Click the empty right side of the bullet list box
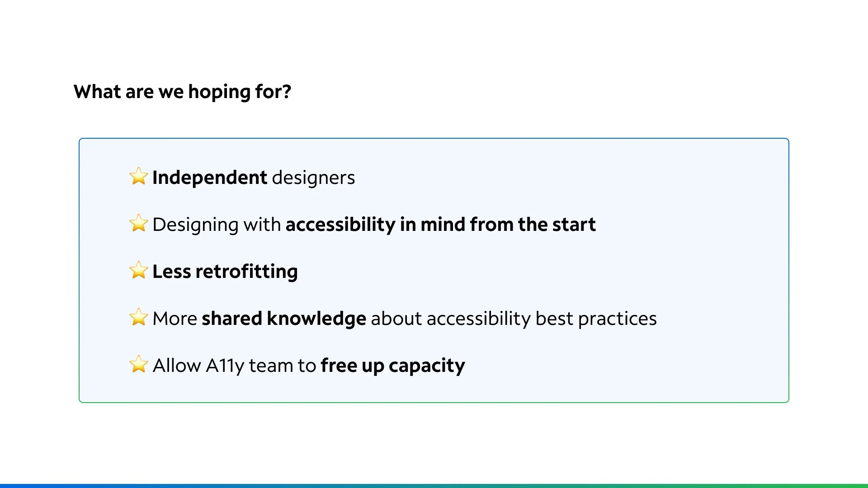Viewport: 868px width, 488px height. click(723, 271)
